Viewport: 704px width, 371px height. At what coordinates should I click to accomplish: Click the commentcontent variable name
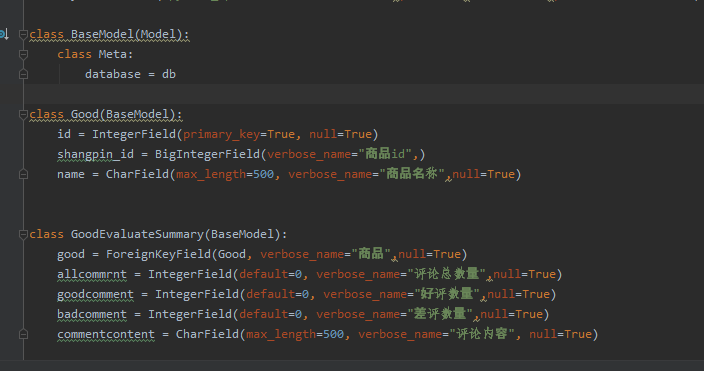pyautogui.click(x=106, y=334)
